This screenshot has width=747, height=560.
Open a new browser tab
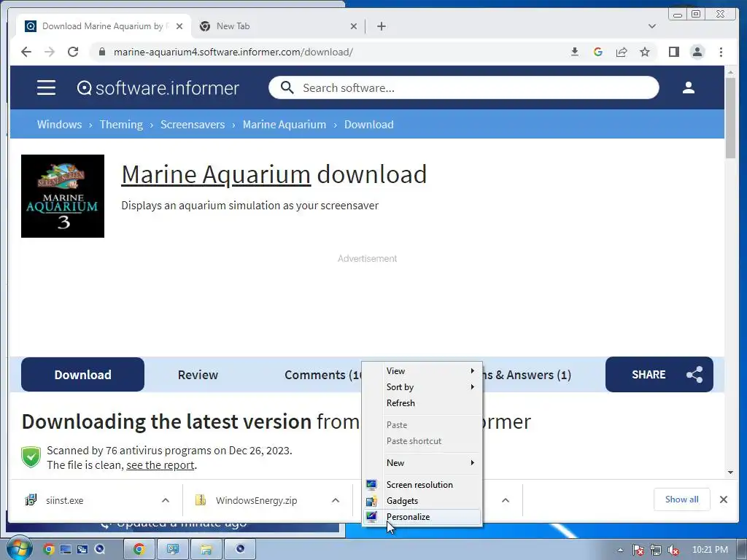click(x=381, y=26)
